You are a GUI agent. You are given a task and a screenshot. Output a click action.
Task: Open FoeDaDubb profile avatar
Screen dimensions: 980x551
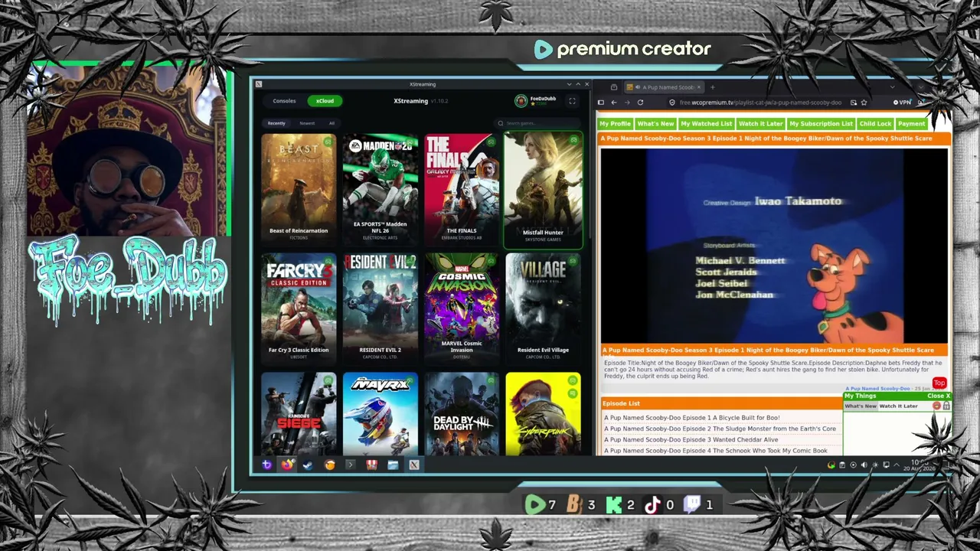[521, 101]
